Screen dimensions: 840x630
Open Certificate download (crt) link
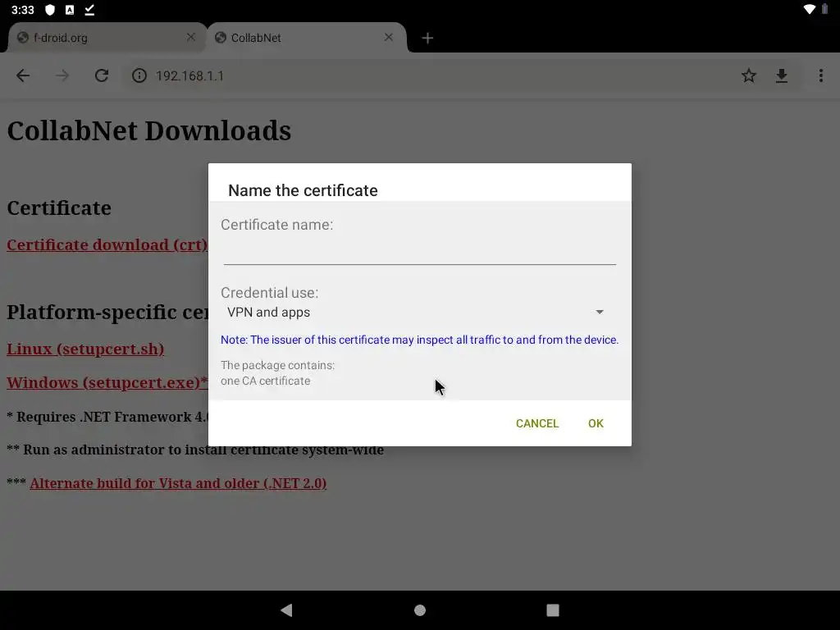[x=107, y=244]
